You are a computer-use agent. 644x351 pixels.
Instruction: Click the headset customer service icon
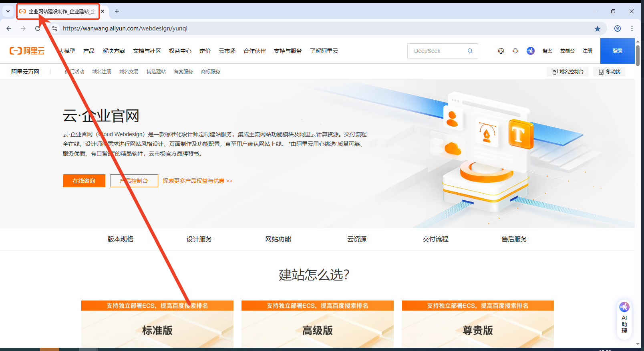pos(515,51)
